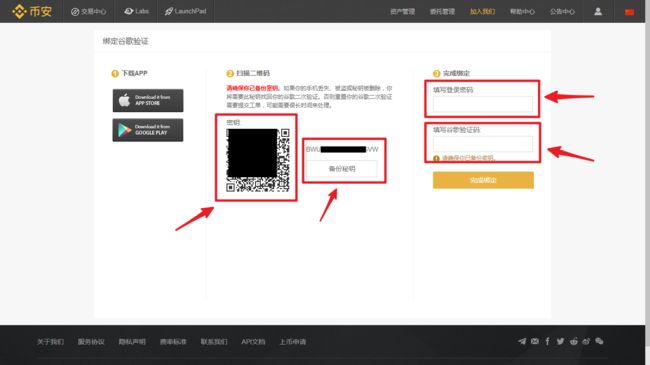Open the email envelope icon in footer
The height and width of the screenshot is (365, 650).
click(535, 341)
